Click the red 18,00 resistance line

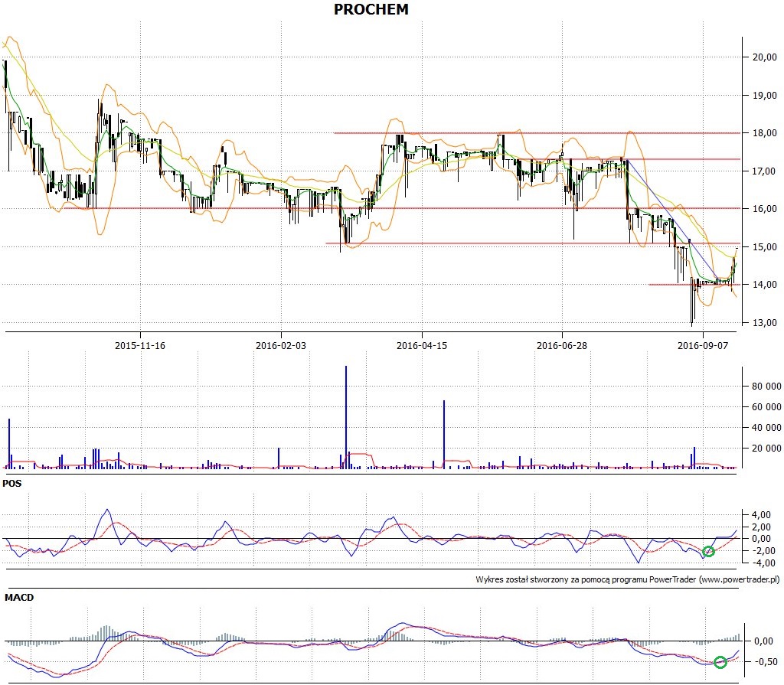(x=537, y=133)
